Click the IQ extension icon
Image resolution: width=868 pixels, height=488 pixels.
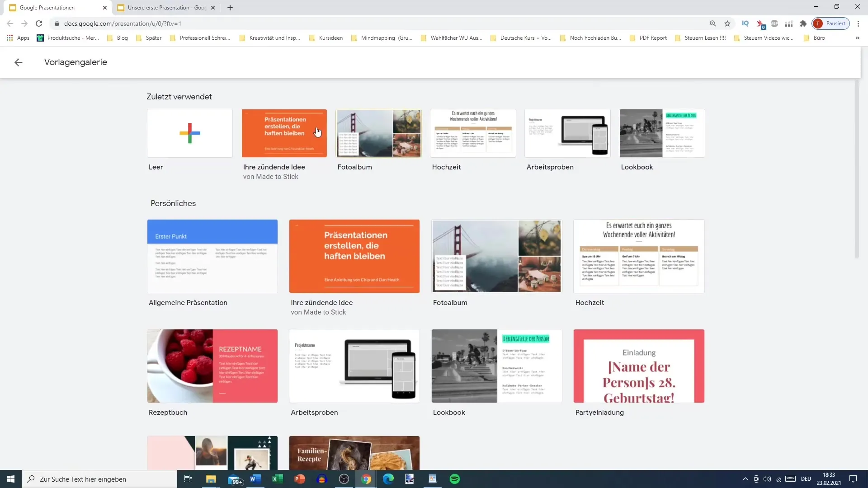(745, 23)
